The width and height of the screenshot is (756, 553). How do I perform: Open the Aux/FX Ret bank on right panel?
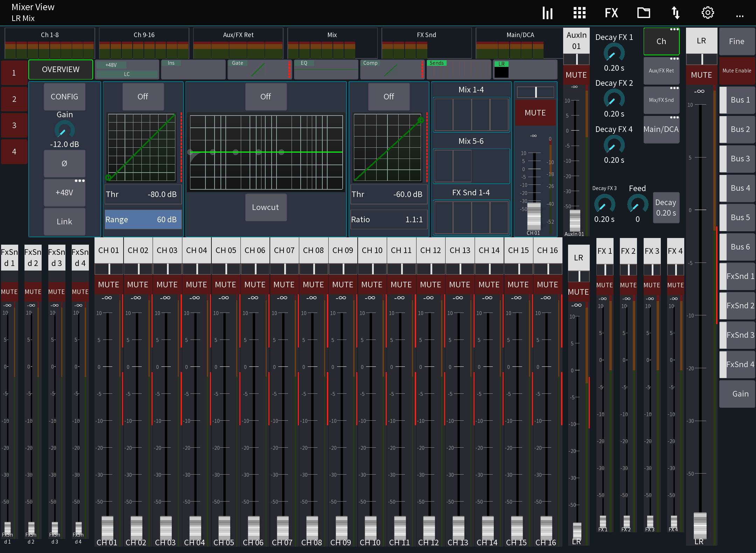point(661,70)
